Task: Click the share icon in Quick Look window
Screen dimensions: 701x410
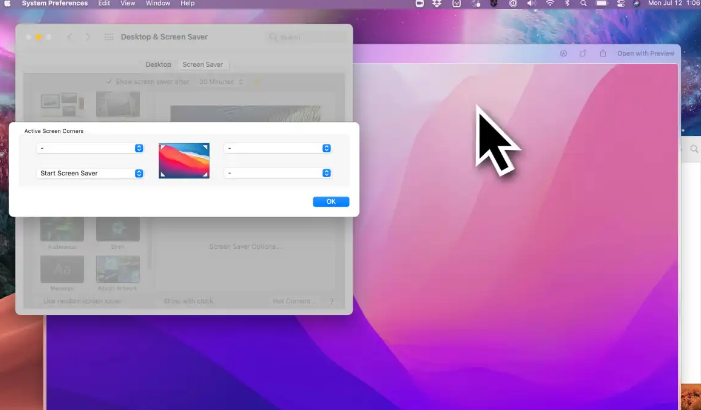Action: click(603, 53)
